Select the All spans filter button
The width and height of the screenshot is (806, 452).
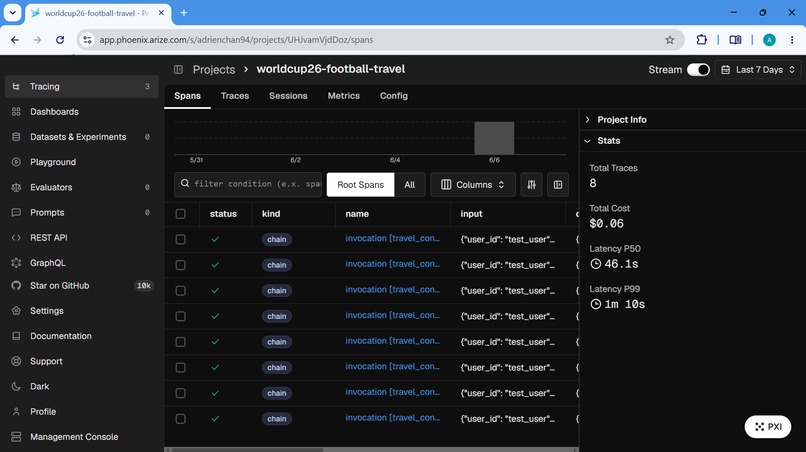[410, 185]
